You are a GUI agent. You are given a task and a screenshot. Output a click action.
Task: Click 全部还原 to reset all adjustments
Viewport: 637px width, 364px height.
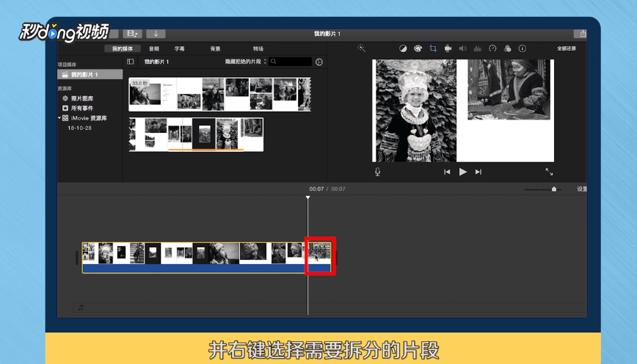[567, 48]
